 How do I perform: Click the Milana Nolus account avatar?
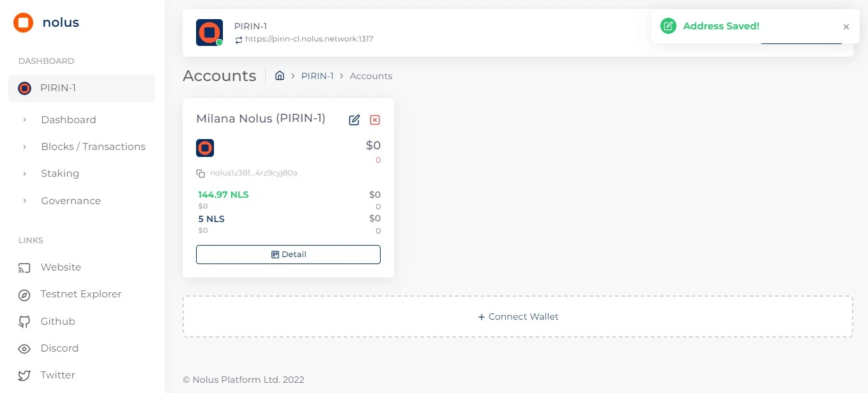205,147
